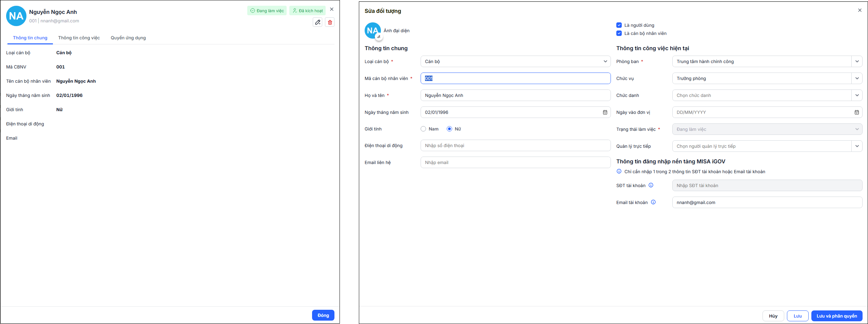Click the 02/01/1996 value in detail panel

point(70,96)
